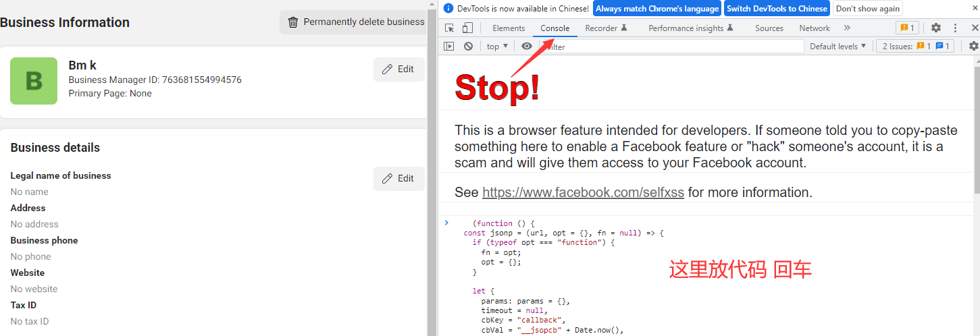Click the Don't show again button
980x336 pixels.
click(867, 9)
